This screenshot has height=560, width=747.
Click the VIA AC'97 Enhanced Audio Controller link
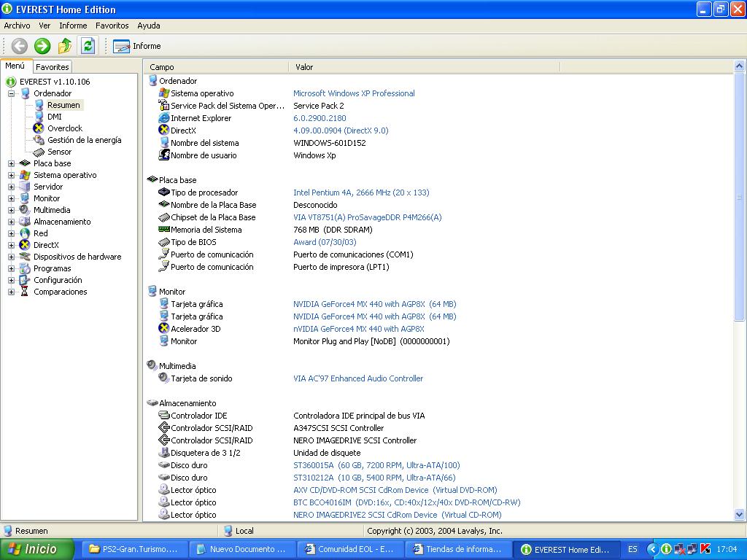coord(358,378)
